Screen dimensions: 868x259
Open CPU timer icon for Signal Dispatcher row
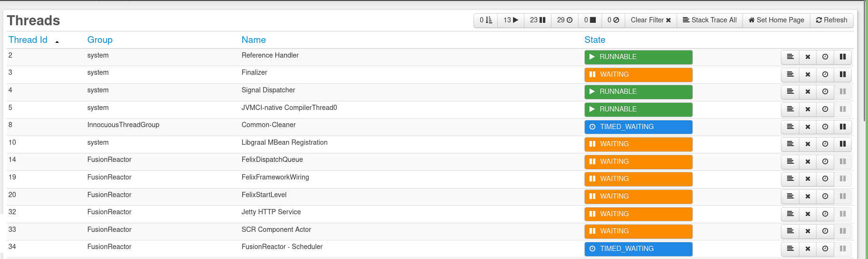pos(825,92)
